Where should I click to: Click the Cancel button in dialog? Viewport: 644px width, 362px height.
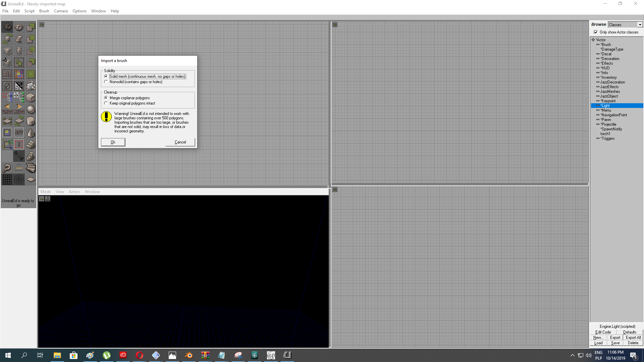click(180, 142)
